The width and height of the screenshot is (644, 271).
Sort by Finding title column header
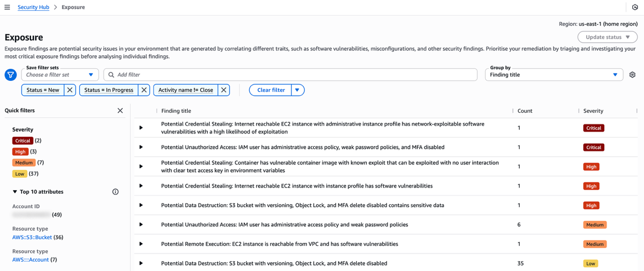tap(176, 111)
